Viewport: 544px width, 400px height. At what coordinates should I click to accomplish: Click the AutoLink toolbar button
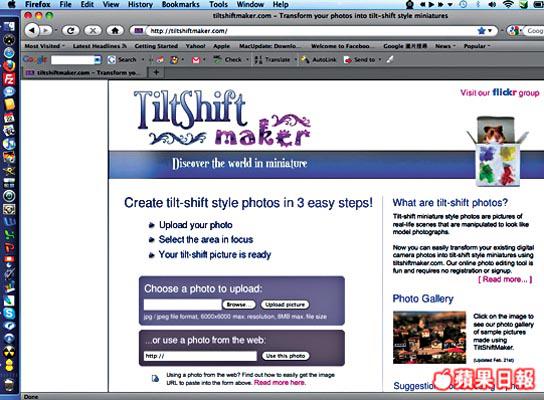click(x=318, y=60)
